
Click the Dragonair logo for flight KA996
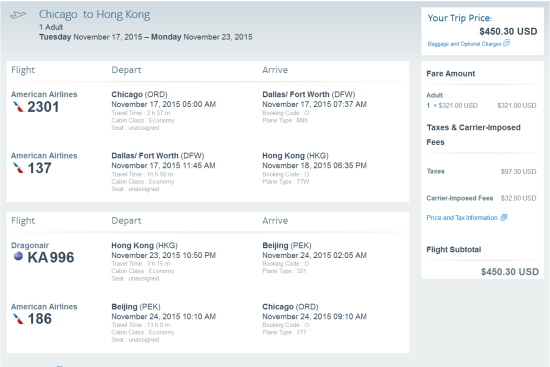[18, 256]
